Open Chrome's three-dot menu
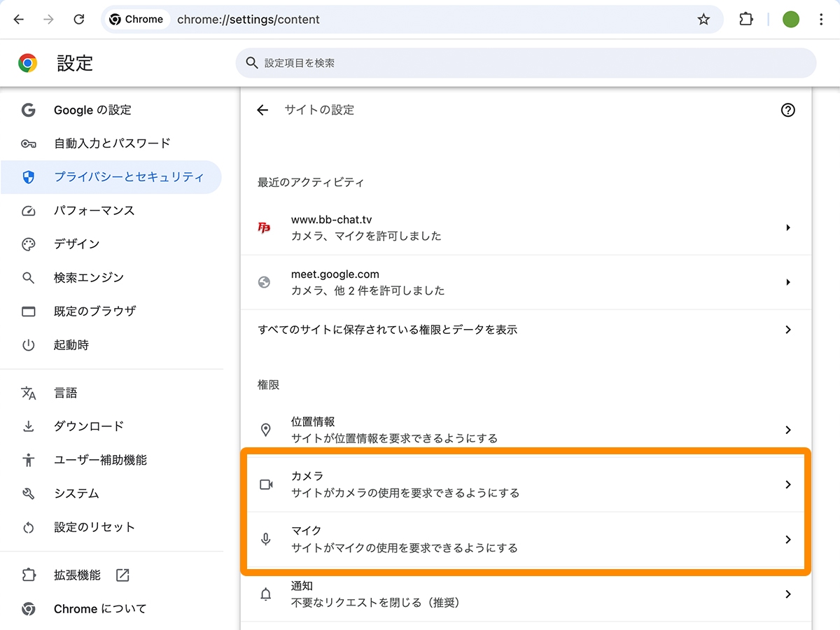This screenshot has width=840, height=630. coord(821,19)
